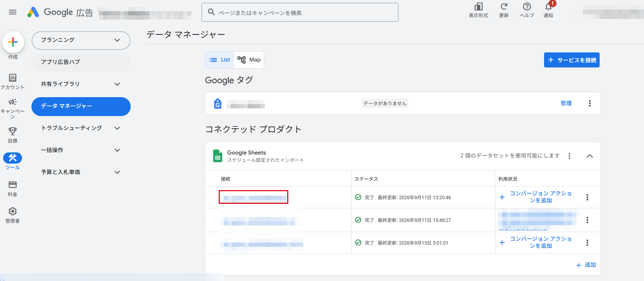This screenshot has width=644, height=281.
Task: Open first connection link in Sheets table
Action: pyautogui.click(x=254, y=197)
